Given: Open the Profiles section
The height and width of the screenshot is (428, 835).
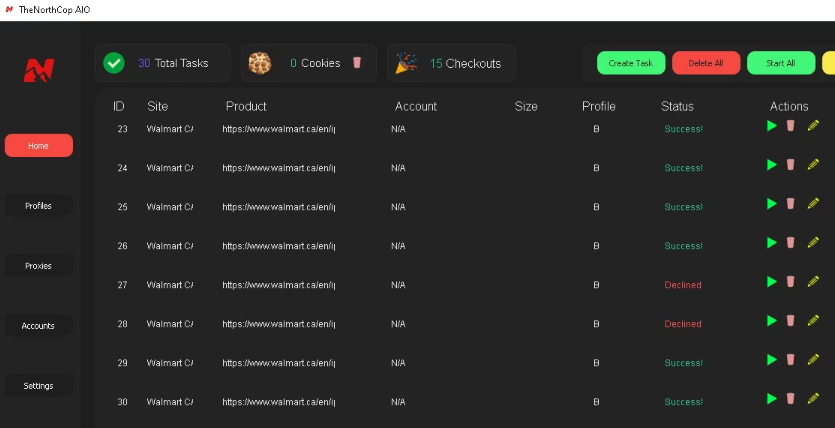Looking at the screenshot, I should (39, 205).
